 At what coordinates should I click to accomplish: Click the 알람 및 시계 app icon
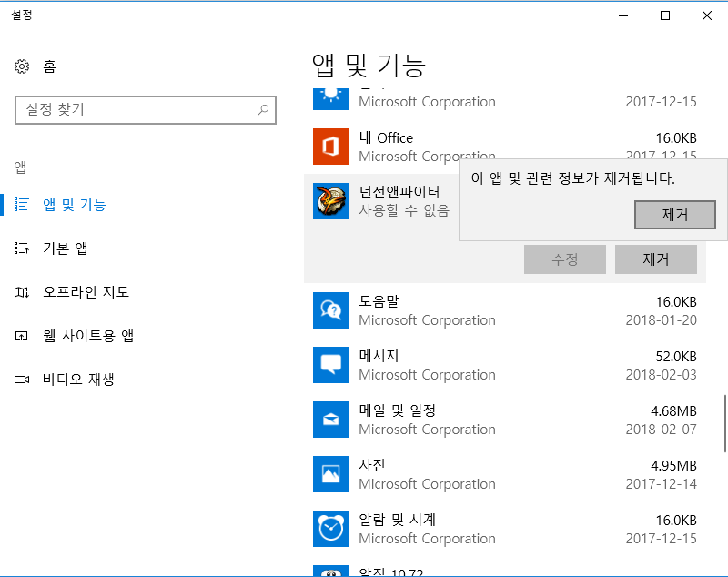coord(330,529)
